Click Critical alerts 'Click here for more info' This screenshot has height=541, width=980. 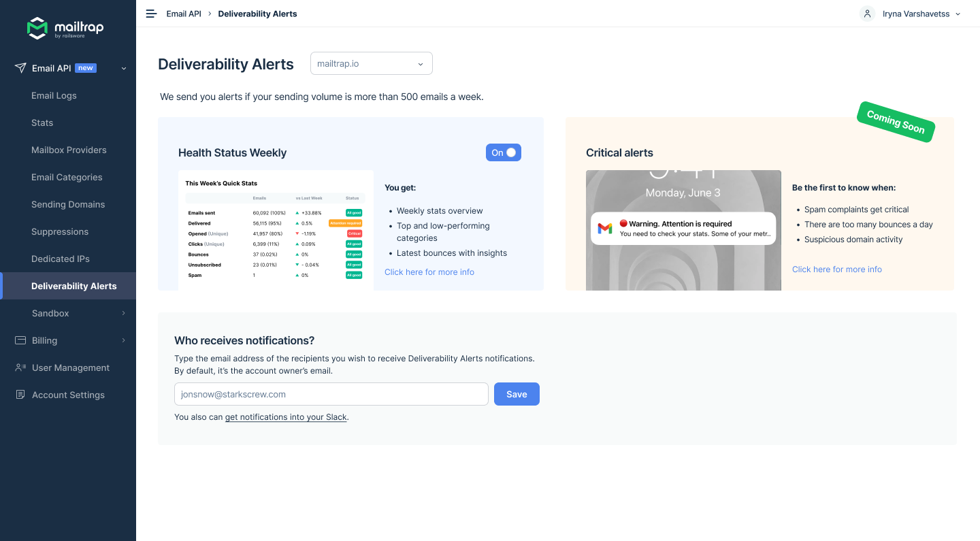pos(837,269)
